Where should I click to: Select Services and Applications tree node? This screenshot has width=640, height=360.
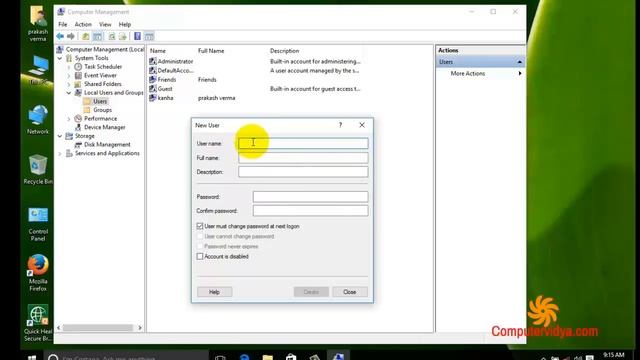[x=107, y=153]
